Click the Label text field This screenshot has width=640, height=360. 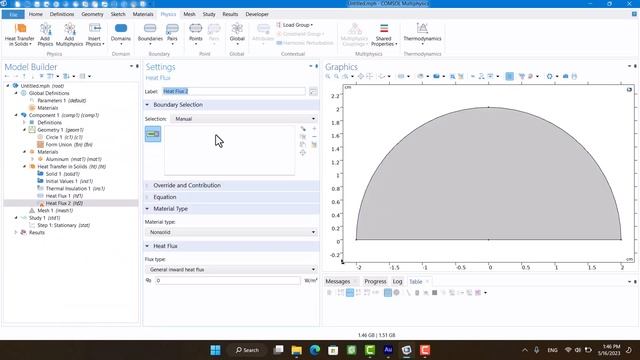pyautogui.click(x=233, y=91)
